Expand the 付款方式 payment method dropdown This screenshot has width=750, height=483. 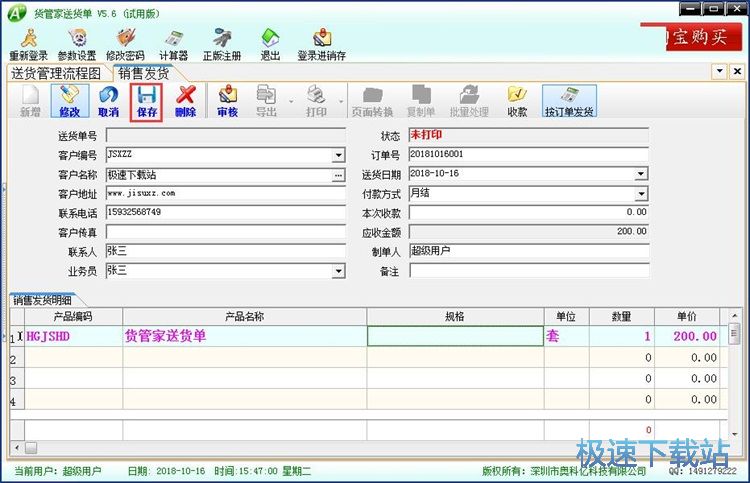point(641,194)
